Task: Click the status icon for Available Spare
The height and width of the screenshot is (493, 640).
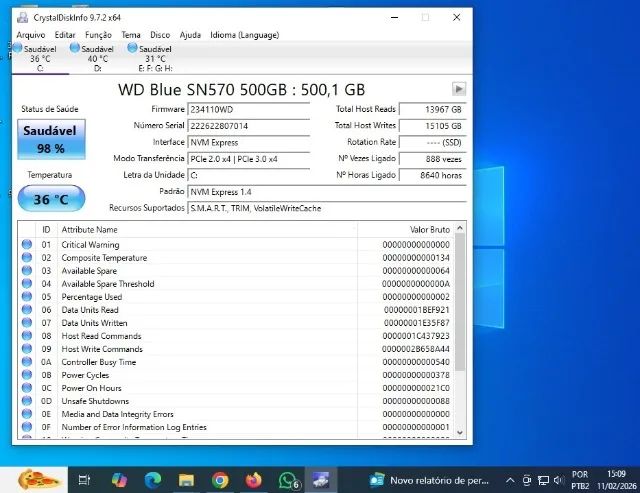Action: pyautogui.click(x=27, y=271)
